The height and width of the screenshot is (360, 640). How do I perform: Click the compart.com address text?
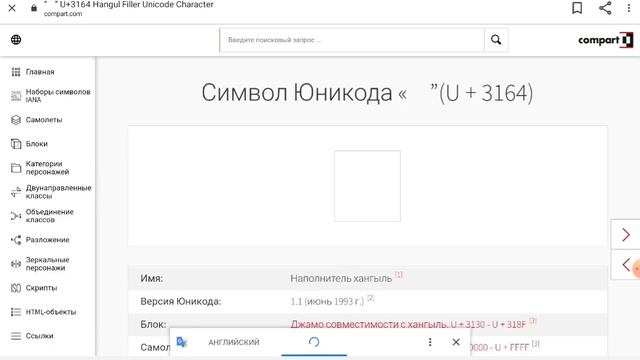pyautogui.click(x=63, y=14)
